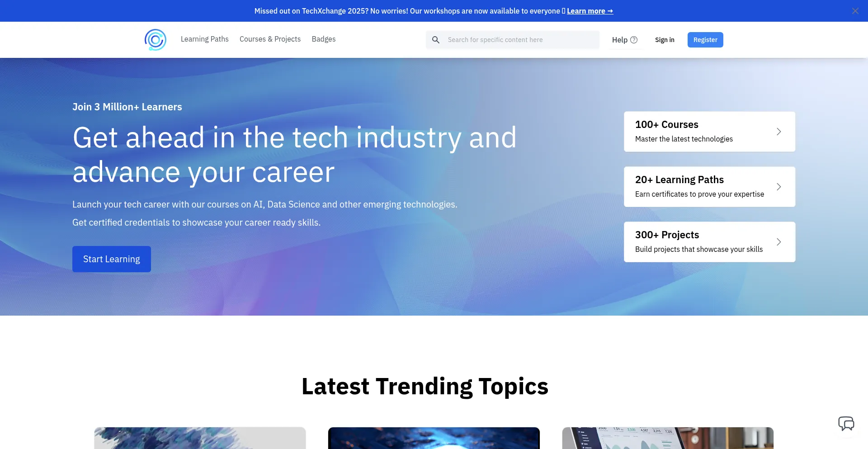Click the site logo icon
The height and width of the screenshot is (449, 868).
[x=155, y=40]
